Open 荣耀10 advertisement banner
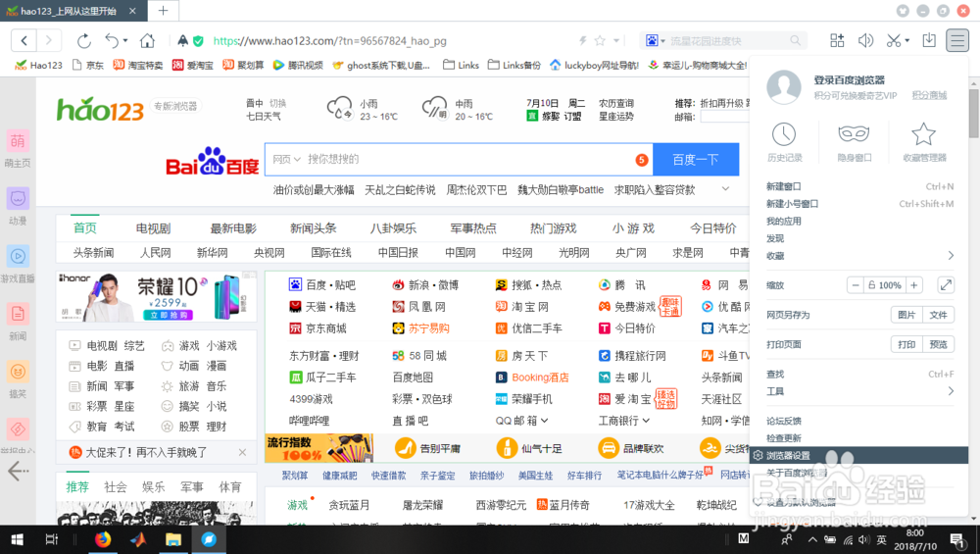 pos(156,296)
